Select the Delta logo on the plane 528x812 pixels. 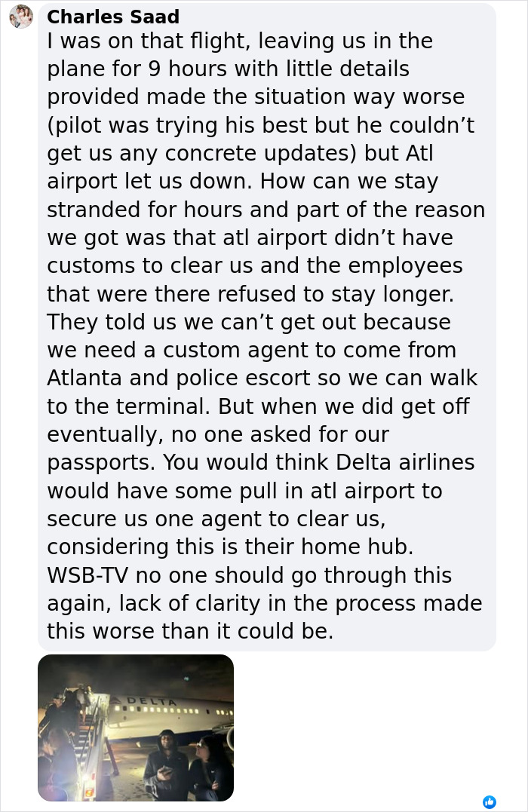pyautogui.click(x=150, y=700)
